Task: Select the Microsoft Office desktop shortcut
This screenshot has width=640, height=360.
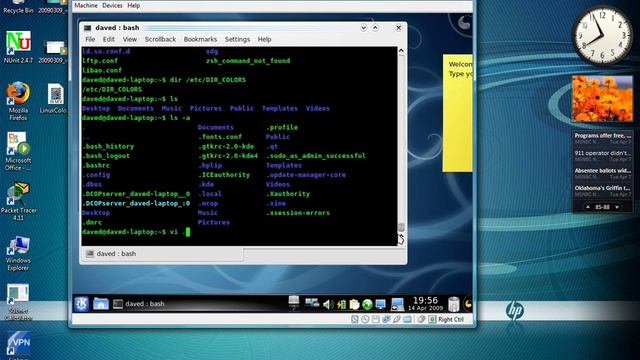Action: coord(18,151)
